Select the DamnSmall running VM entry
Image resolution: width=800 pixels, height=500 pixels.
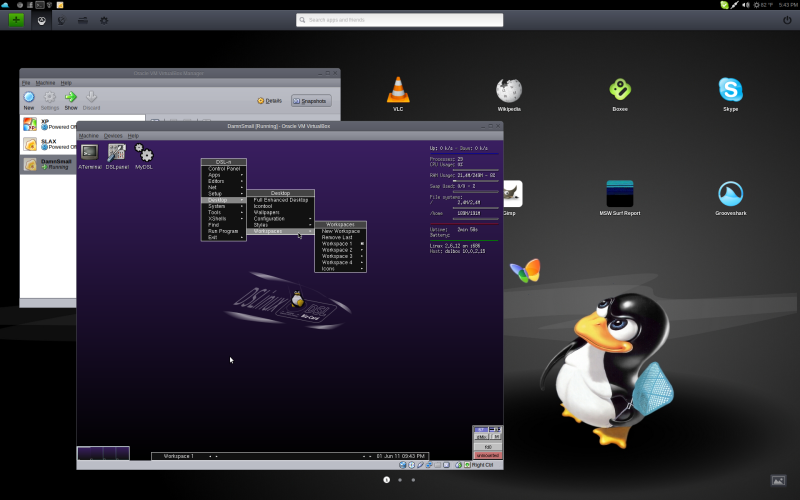click(x=48, y=164)
